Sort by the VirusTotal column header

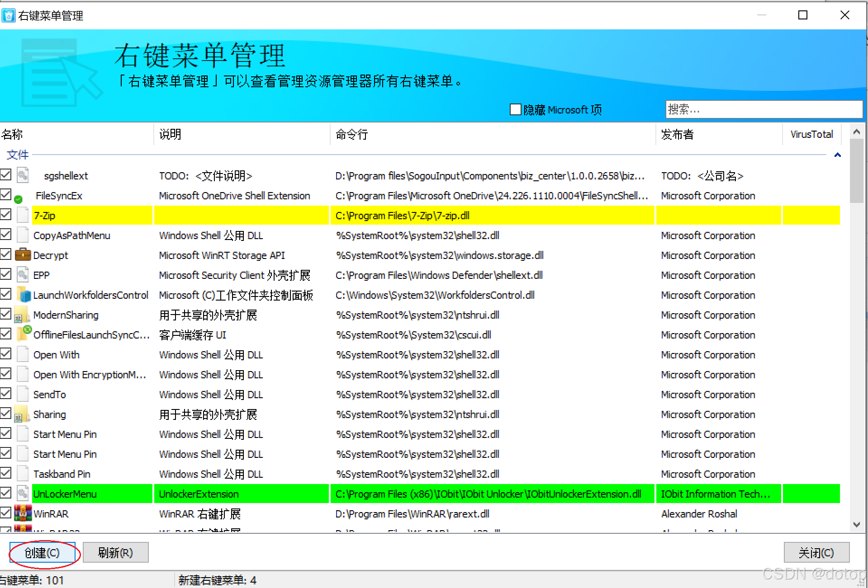811,134
